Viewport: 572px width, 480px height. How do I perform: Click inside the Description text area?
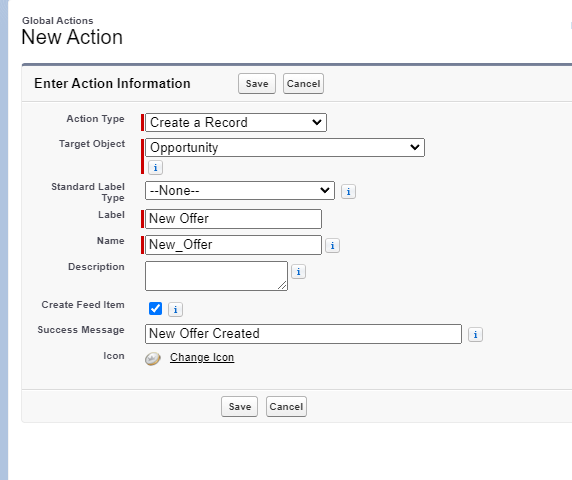click(216, 276)
